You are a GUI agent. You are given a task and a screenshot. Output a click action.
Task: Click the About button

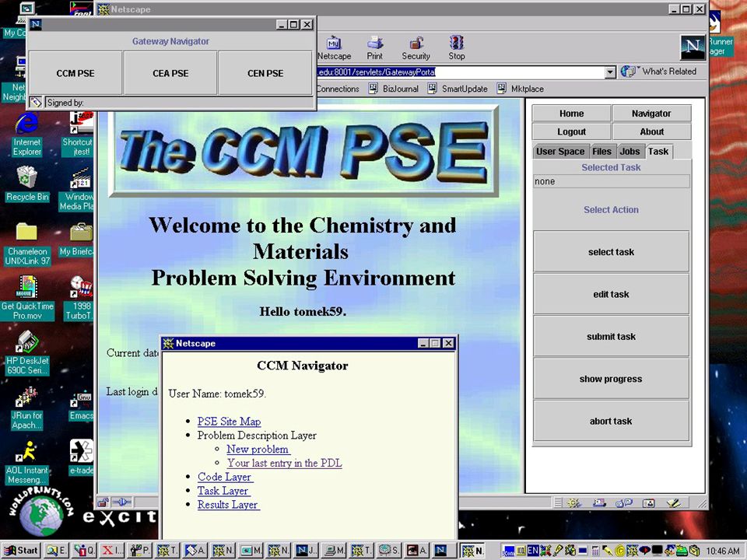tap(651, 131)
